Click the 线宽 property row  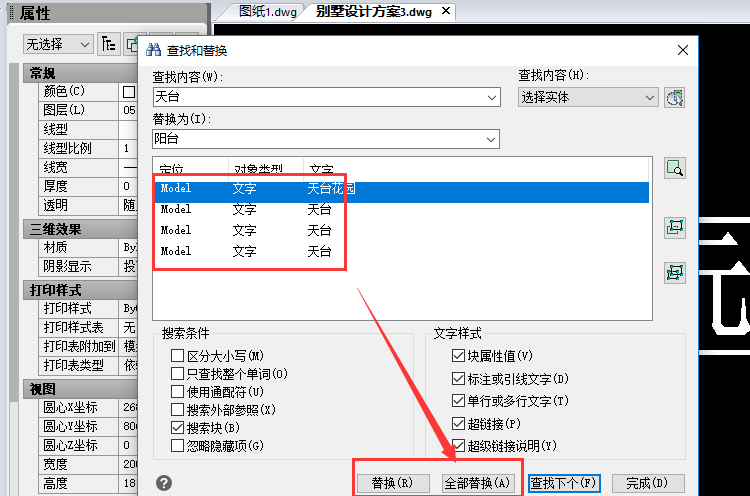pyautogui.click(x=88, y=167)
